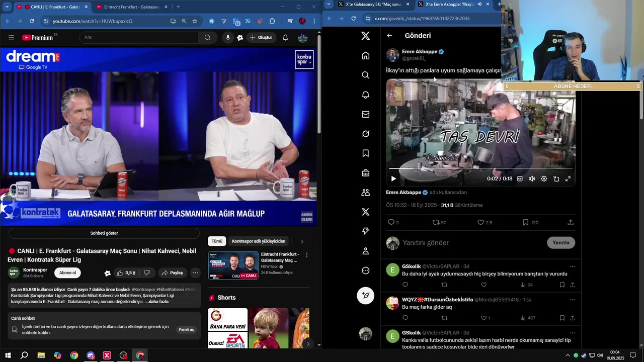644x362 pixels.
Task: Go back with the arrow beside Gönderi
Action: (389, 36)
